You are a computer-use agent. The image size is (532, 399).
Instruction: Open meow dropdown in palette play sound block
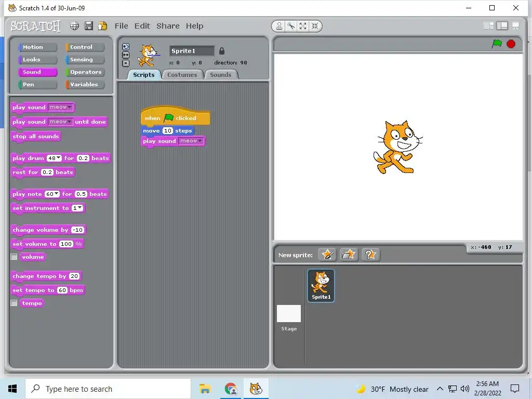tap(60, 107)
